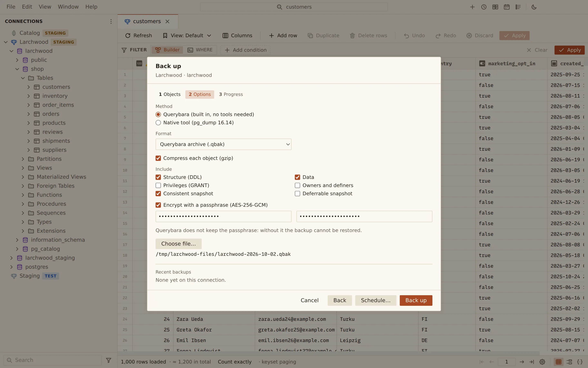The width and height of the screenshot is (588, 368).
Task: Go to next page arrow
Action: 522,362
